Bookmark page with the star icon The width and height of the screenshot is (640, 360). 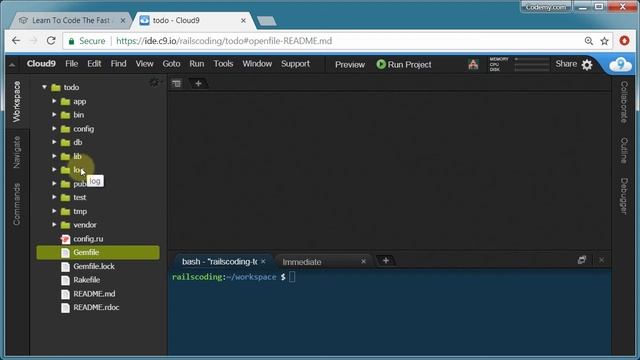pyautogui.click(x=604, y=41)
